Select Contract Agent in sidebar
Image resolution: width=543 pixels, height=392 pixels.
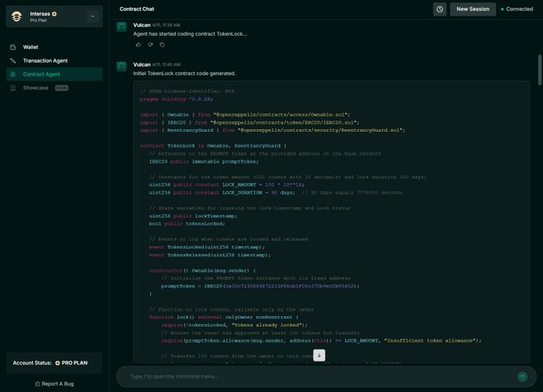click(x=41, y=74)
